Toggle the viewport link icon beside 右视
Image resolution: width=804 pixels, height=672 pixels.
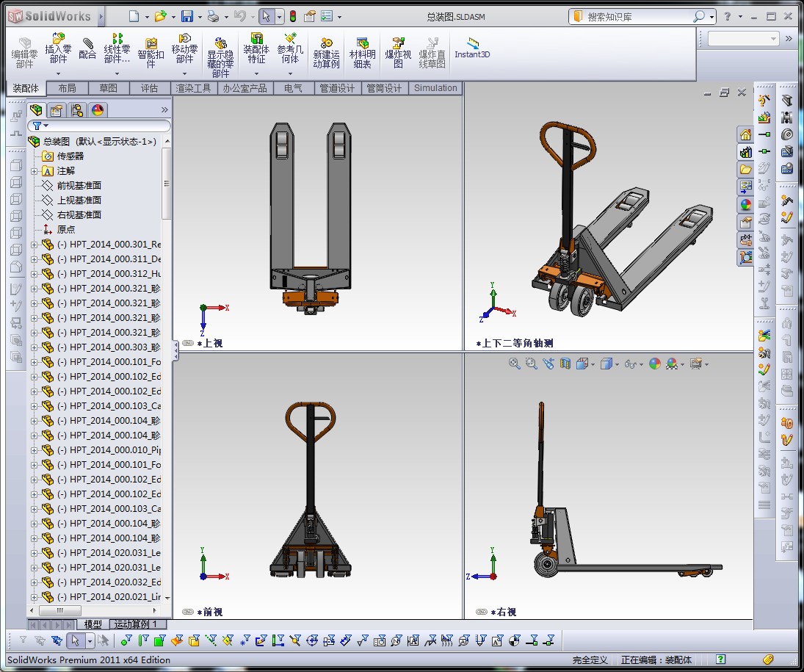click(482, 612)
